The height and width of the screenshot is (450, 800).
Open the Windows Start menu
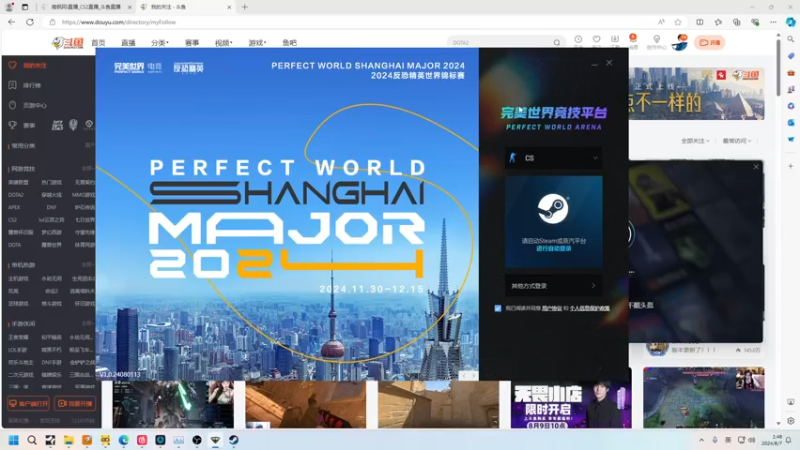(14, 440)
